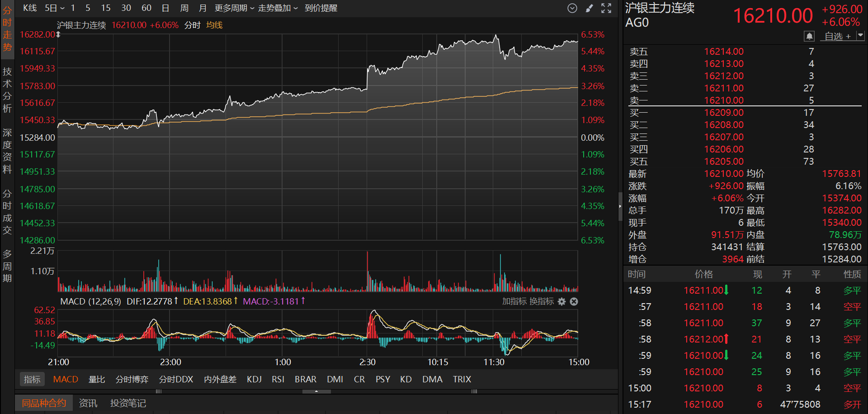Click the 今开 value 15374.00

[842, 198]
